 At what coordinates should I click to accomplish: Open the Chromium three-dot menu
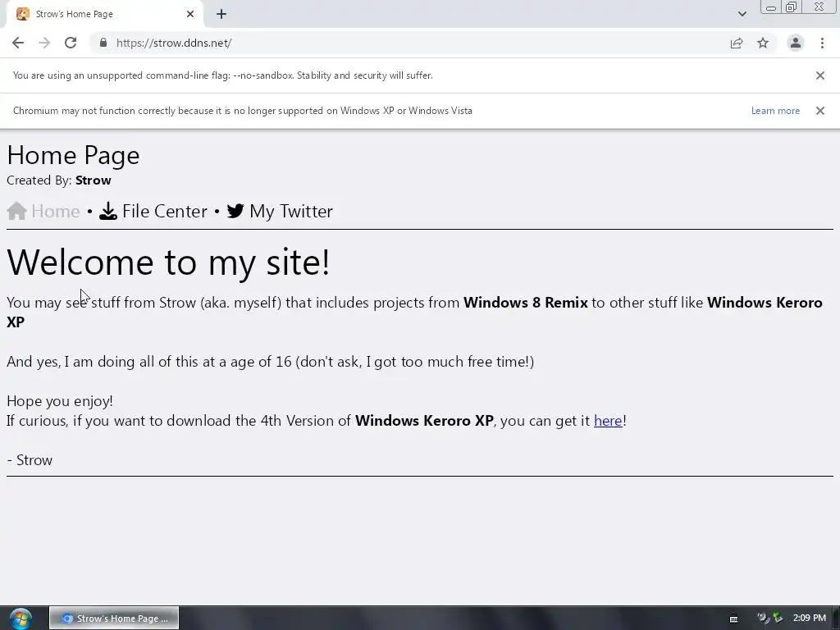click(x=822, y=43)
